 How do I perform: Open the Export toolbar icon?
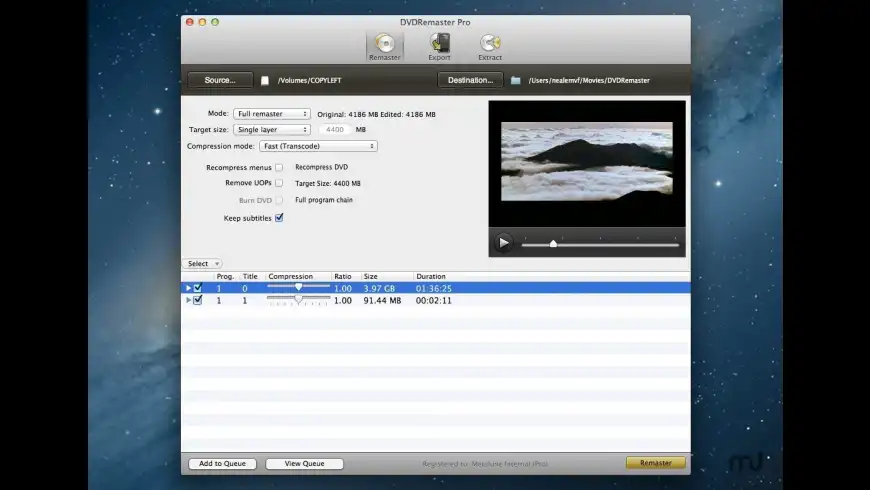439,46
